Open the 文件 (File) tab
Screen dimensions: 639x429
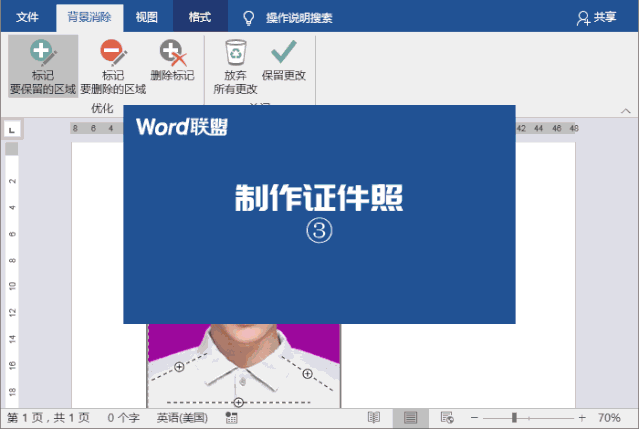pos(27,17)
